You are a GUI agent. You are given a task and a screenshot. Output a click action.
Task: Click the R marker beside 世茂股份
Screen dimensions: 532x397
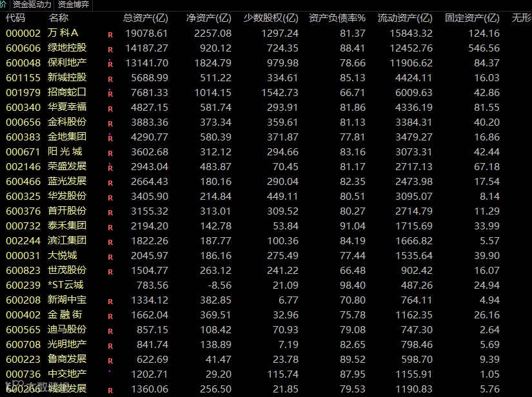tap(110, 272)
